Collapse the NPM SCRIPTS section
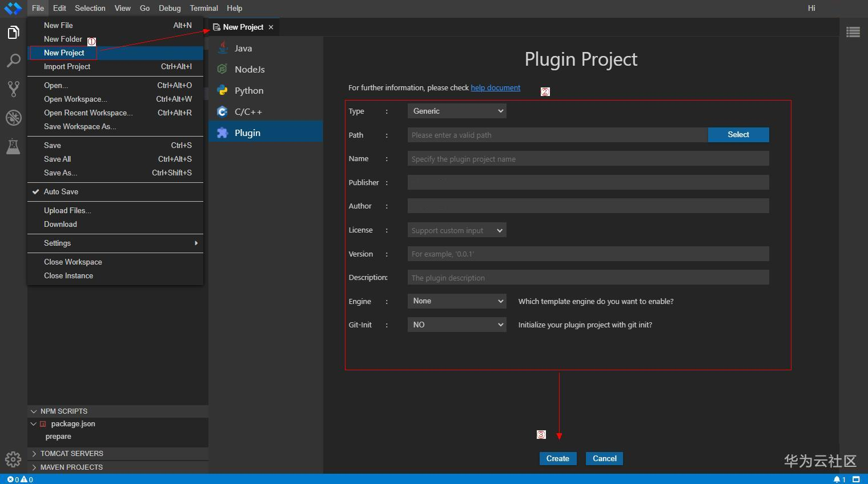868x484 pixels. 63,411
